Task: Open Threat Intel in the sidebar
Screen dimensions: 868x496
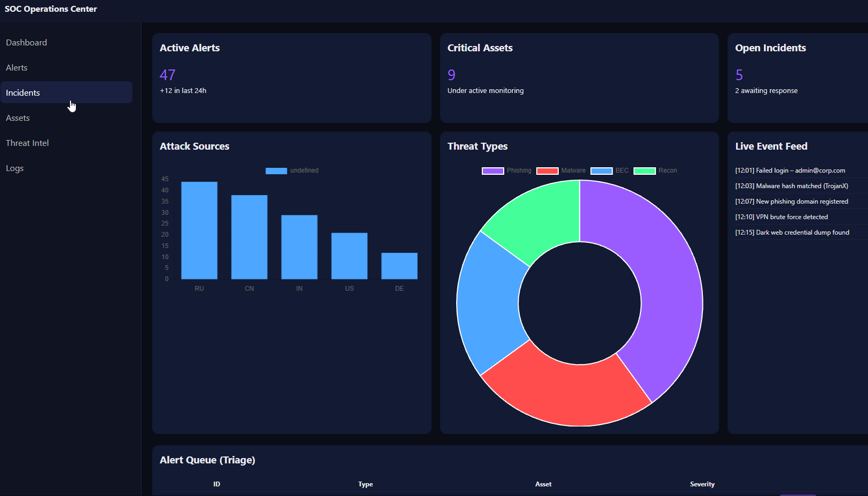Action: 27,143
